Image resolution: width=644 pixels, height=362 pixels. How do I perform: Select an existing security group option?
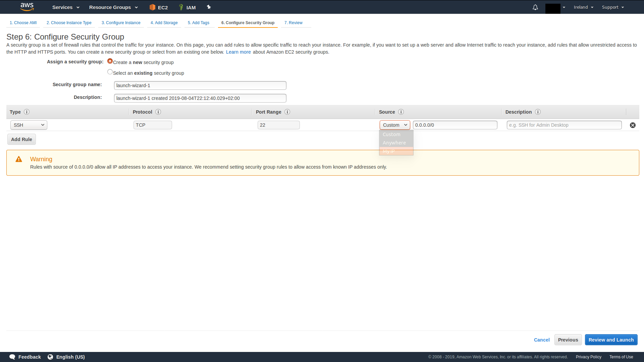point(110,72)
